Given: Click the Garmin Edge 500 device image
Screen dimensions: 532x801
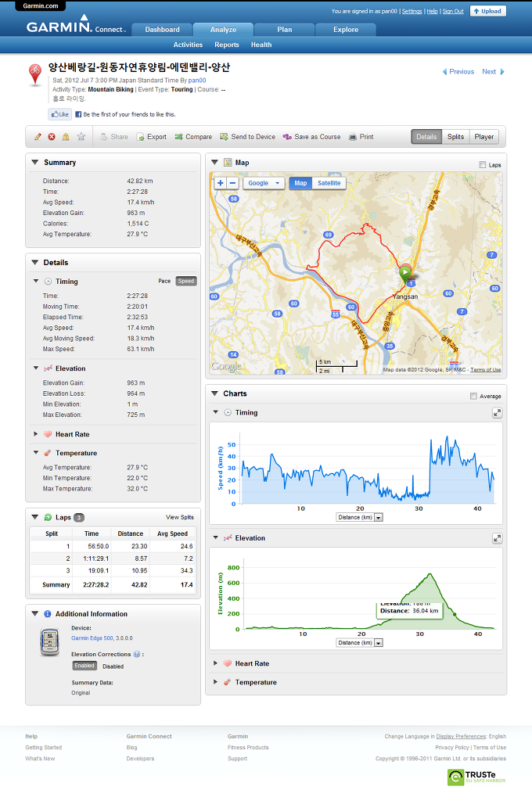Looking at the screenshot, I should pos(49,642).
